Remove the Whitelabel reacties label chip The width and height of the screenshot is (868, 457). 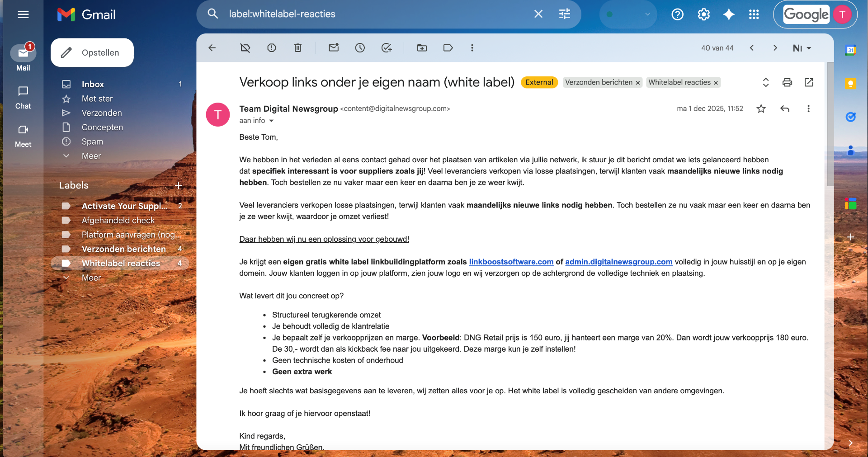tap(716, 83)
